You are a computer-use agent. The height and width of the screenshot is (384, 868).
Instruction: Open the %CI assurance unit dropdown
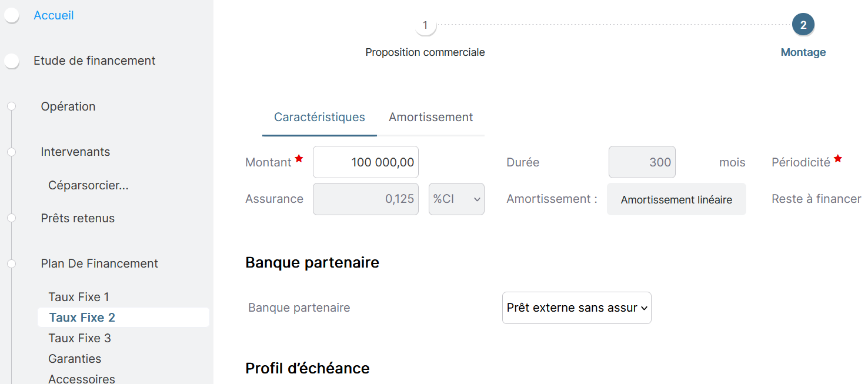coord(456,199)
